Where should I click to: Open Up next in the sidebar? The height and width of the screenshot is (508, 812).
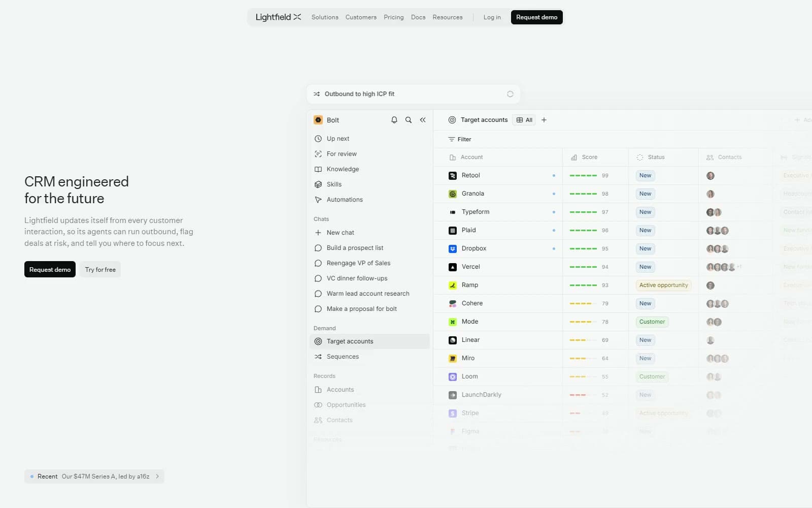pos(369,139)
